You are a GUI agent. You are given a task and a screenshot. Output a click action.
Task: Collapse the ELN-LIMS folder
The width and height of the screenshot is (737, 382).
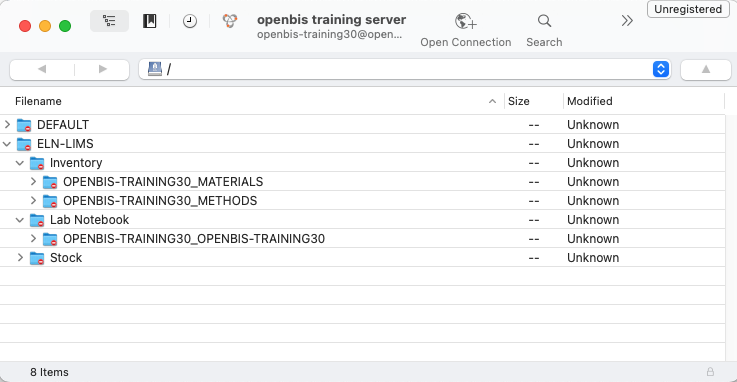coord(7,144)
